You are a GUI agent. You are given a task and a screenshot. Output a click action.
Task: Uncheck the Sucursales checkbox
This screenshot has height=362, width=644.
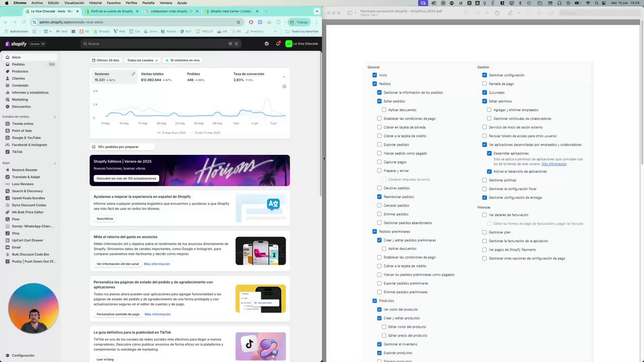(x=485, y=93)
